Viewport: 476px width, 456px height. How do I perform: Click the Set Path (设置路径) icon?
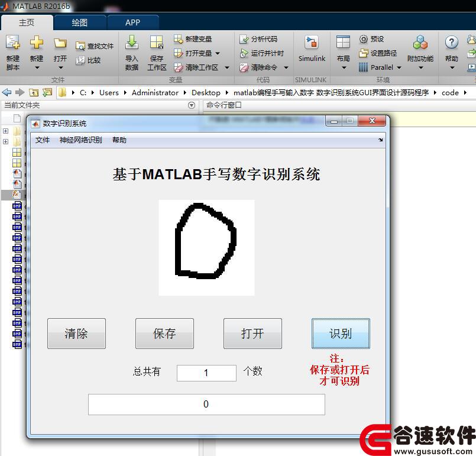[364, 53]
